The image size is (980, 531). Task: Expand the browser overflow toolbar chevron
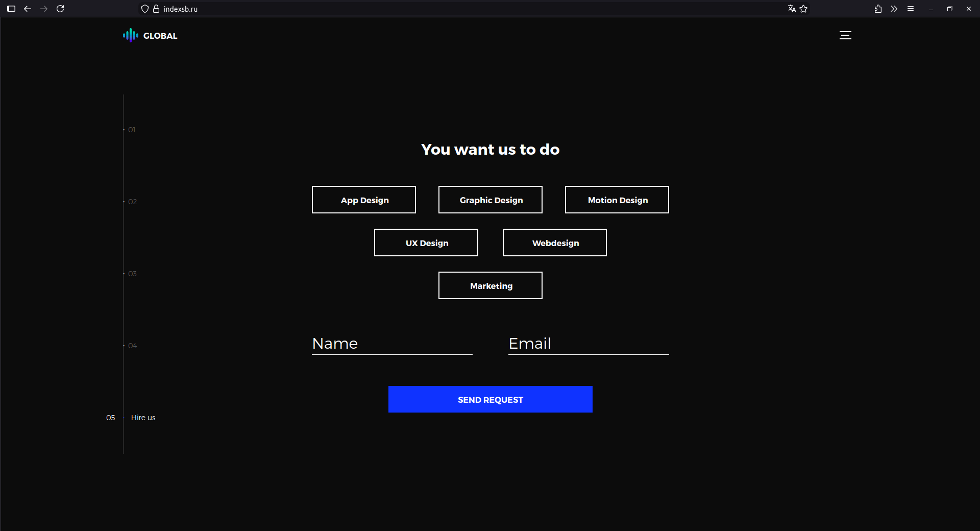tap(894, 9)
